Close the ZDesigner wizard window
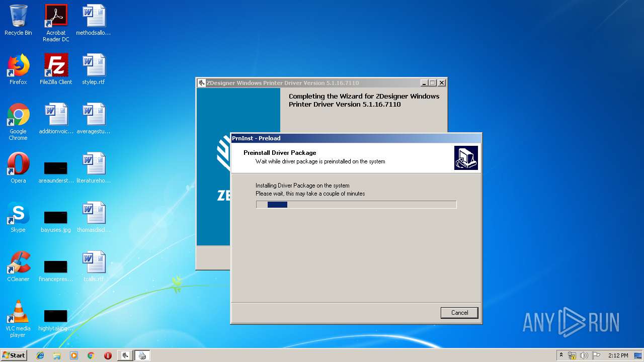Image resolution: width=644 pixels, height=362 pixels. tap(442, 83)
